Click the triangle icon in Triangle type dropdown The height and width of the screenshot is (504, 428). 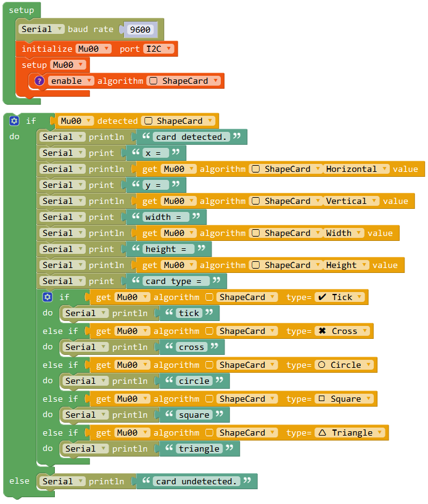click(x=322, y=433)
